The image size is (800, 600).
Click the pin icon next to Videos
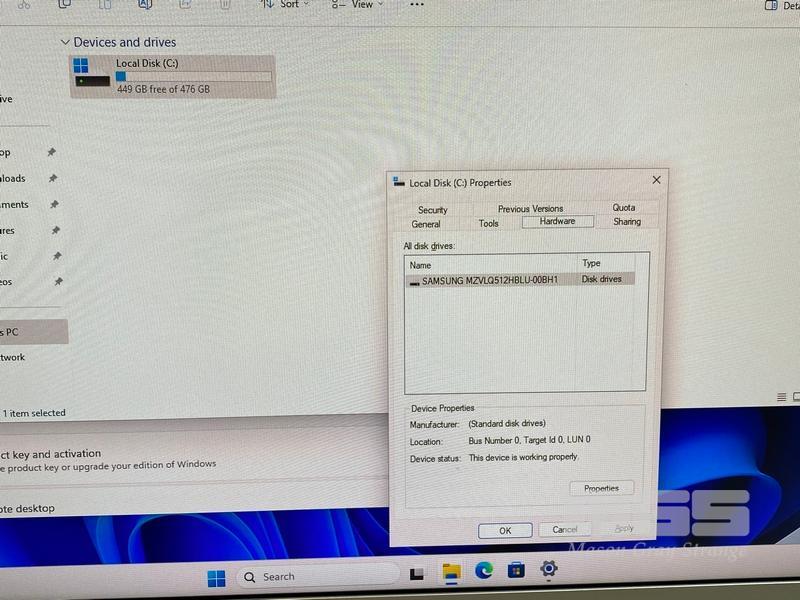(x=59, y=281)
